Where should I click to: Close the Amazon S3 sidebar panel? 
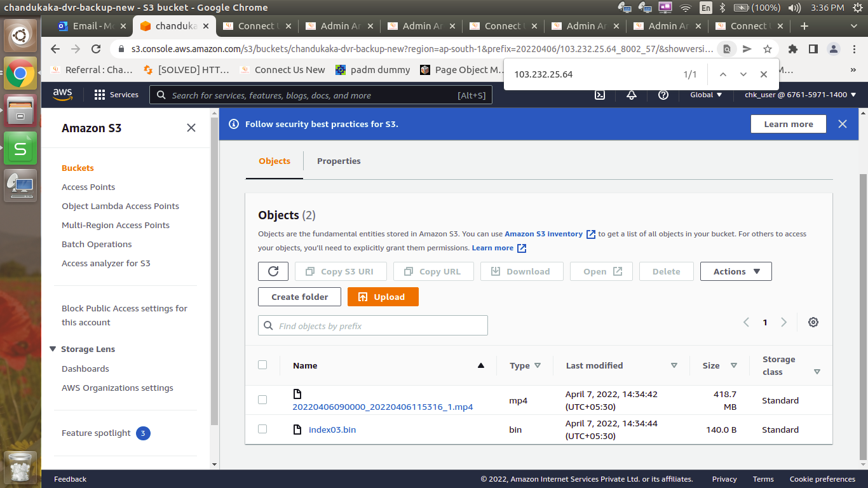[191, 128]
